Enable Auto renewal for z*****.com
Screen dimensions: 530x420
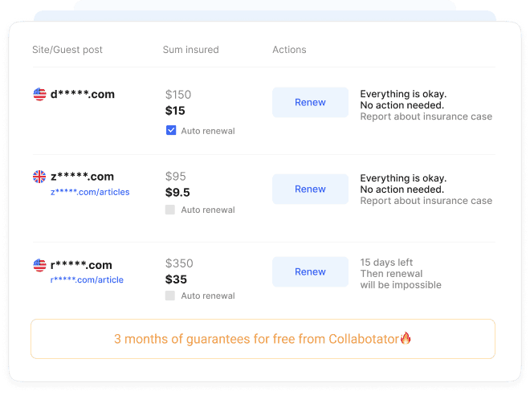point(170,210)
